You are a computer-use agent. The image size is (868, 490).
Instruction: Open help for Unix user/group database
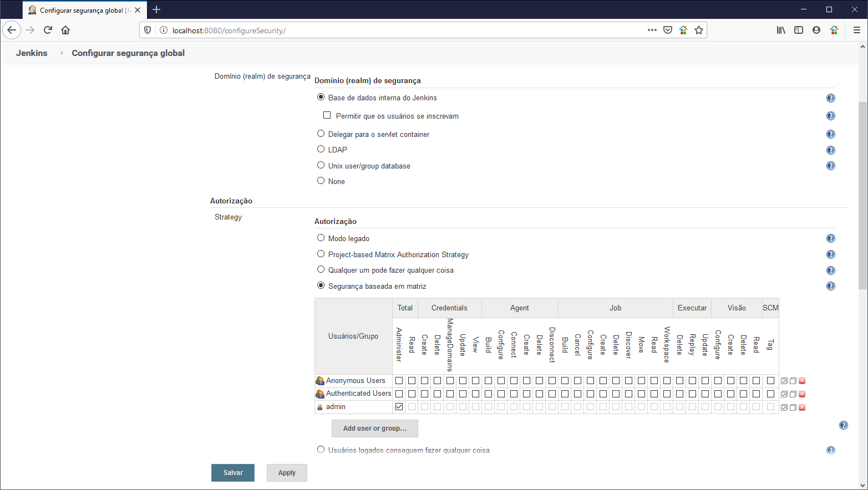(x=830, y=166)
